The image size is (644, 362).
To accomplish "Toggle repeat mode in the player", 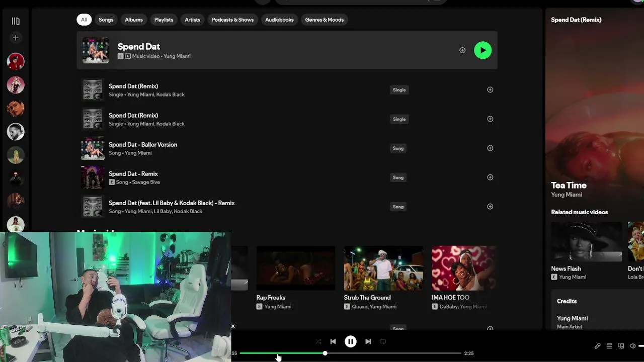I will tap(383, 341).
